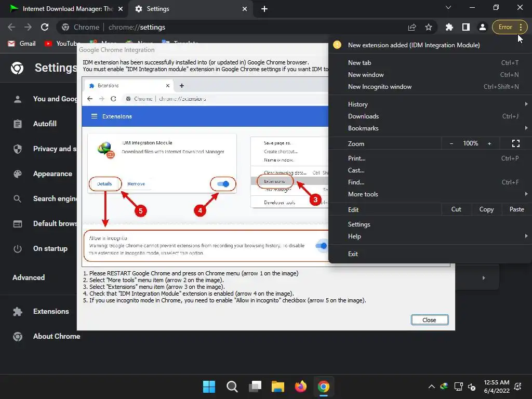Bookmark this page with star icon
The image size is (532, 399).
(x=429, y=27)
